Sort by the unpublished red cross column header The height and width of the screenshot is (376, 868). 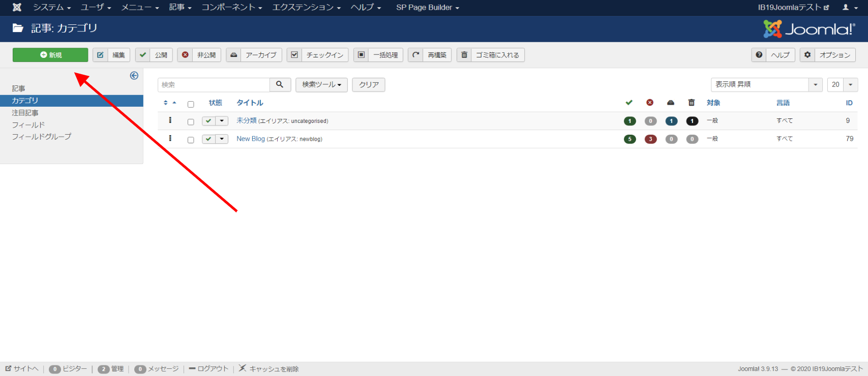click(x=650, y=103)
